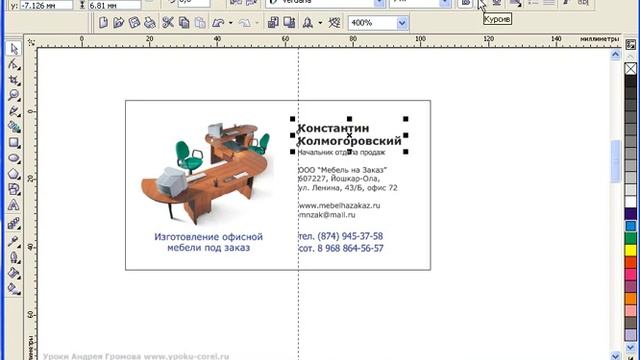Select the 'Начальник отдела продаж' text
Viewport: 640px width, 360px height.
coord(341,152)
